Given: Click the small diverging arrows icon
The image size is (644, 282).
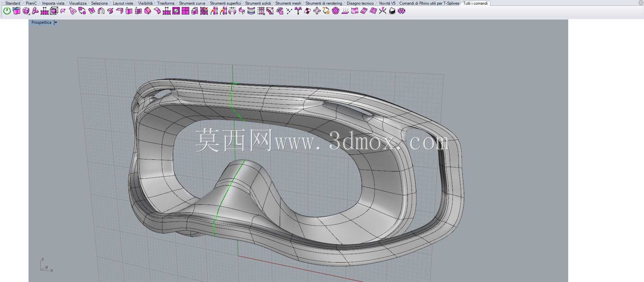Looking at the screenshot, I should 63,11.
